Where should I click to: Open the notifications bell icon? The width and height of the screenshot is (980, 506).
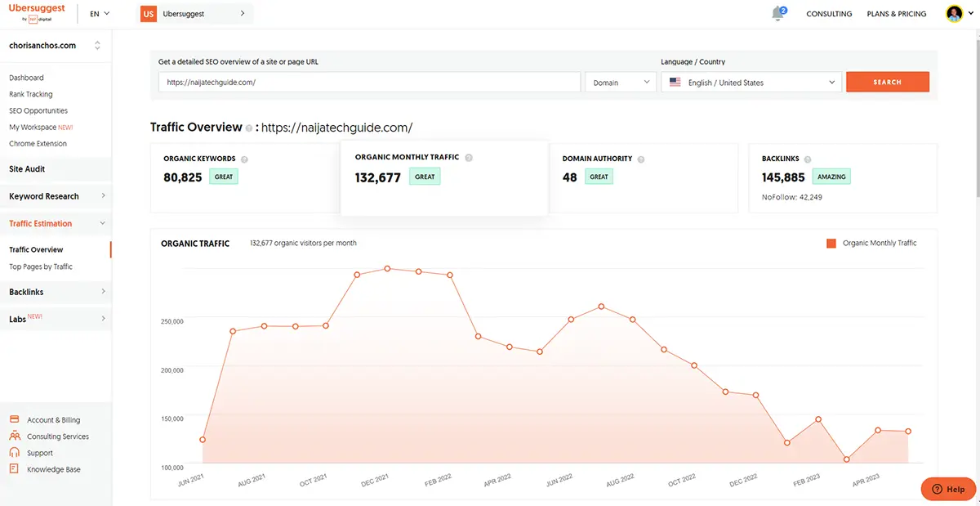click(x=778, y=14)
